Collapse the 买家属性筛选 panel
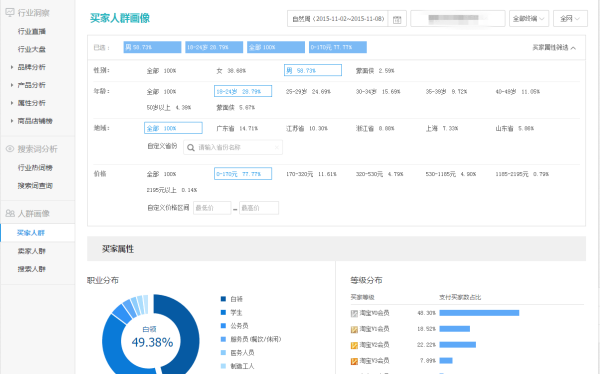This screenshot has width=600, height=374. pyautogui.click(x=554, y=48)
